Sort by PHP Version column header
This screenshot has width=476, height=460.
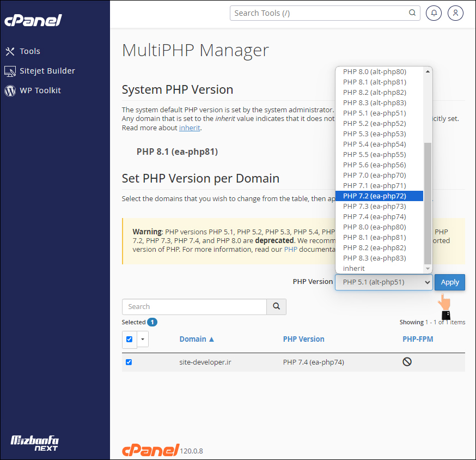tap(303, 339)
